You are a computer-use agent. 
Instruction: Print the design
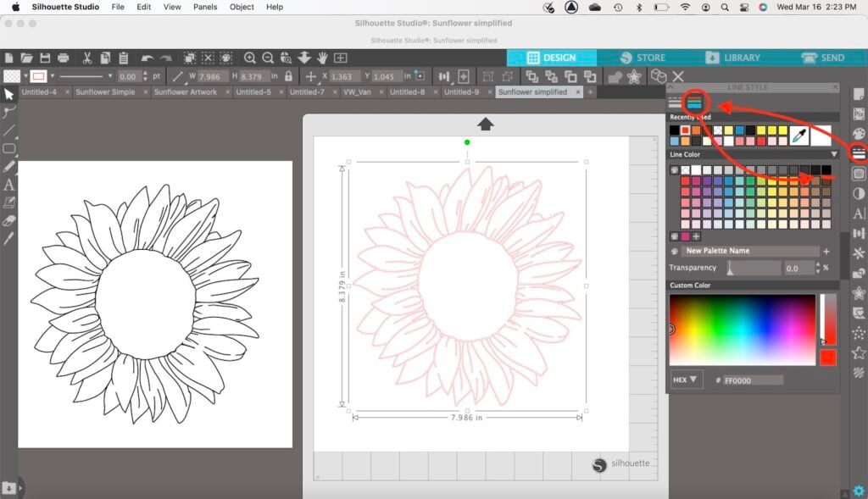click(63, 58)
